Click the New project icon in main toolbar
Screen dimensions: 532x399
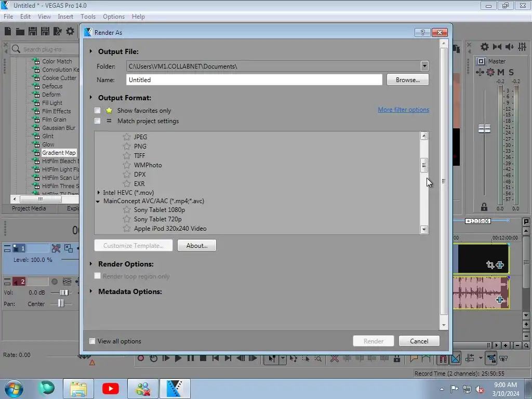coord(8,31)
